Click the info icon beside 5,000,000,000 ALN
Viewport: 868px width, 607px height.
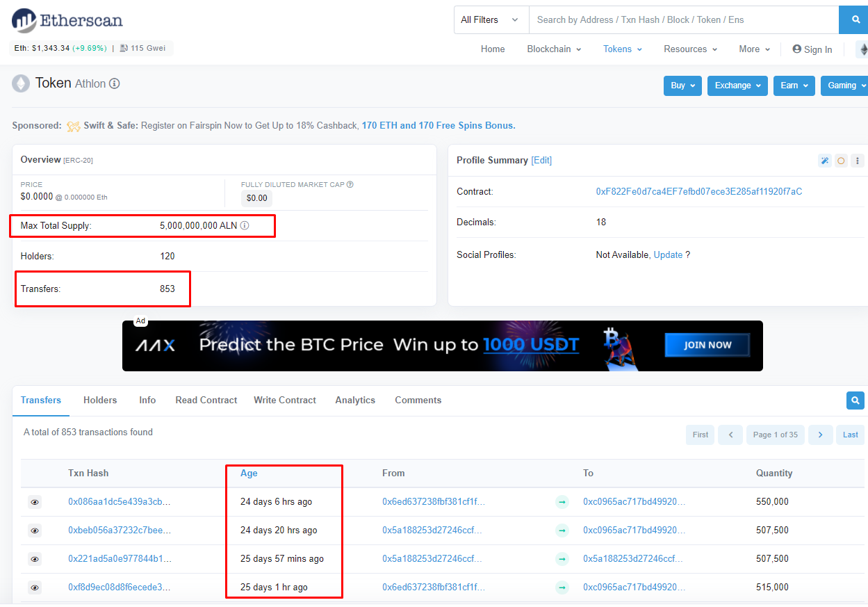click(x=245, y=225)
